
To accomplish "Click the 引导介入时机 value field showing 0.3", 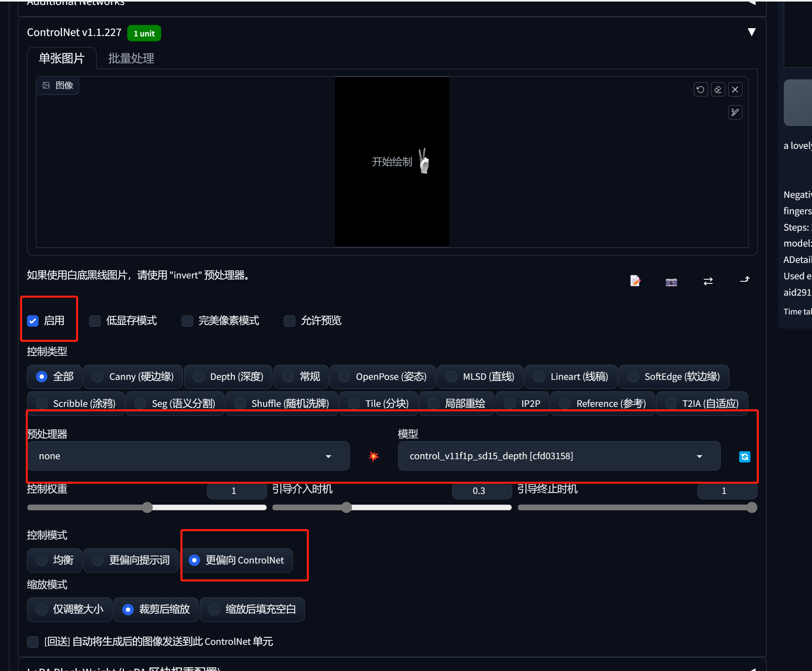I will coord(481,491).
